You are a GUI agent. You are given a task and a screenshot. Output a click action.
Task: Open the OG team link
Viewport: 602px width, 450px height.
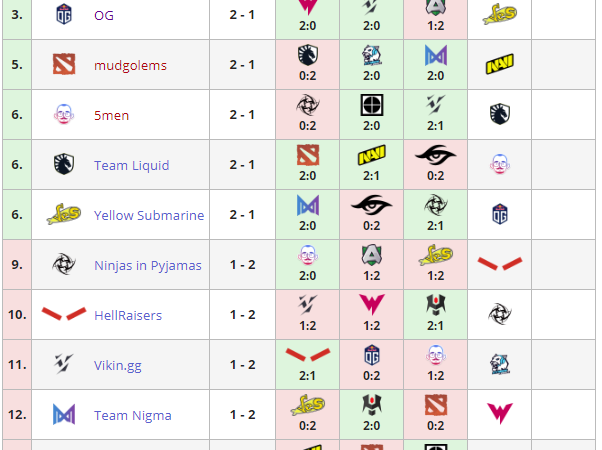(x=104, y=15)
